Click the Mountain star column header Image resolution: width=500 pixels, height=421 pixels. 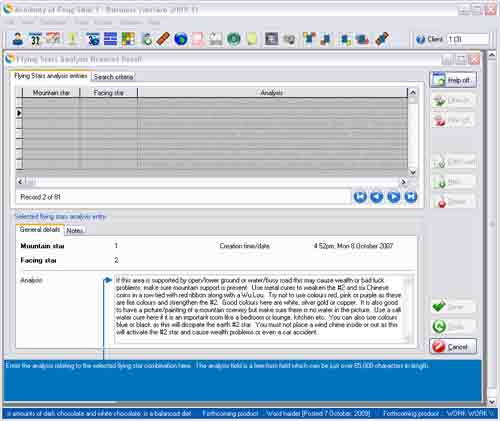(x=51, y=93)
